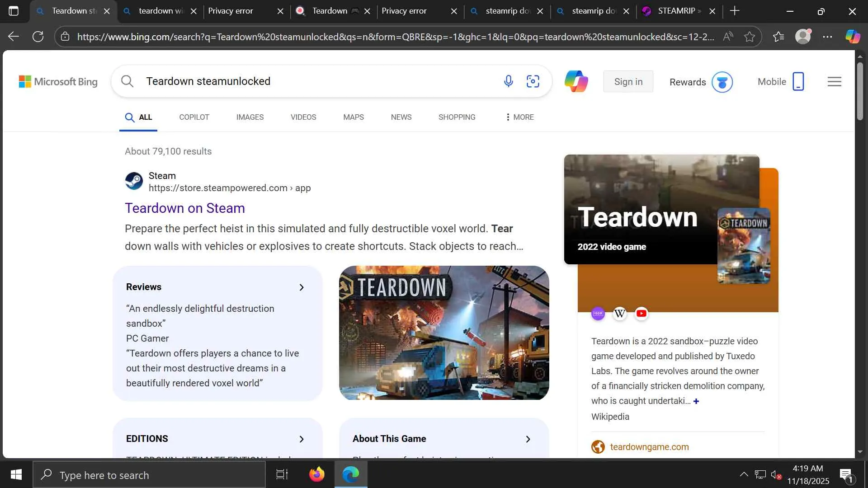
Task: Click the Wikipedia icon in Teardown panel
Action: [619, 313]
